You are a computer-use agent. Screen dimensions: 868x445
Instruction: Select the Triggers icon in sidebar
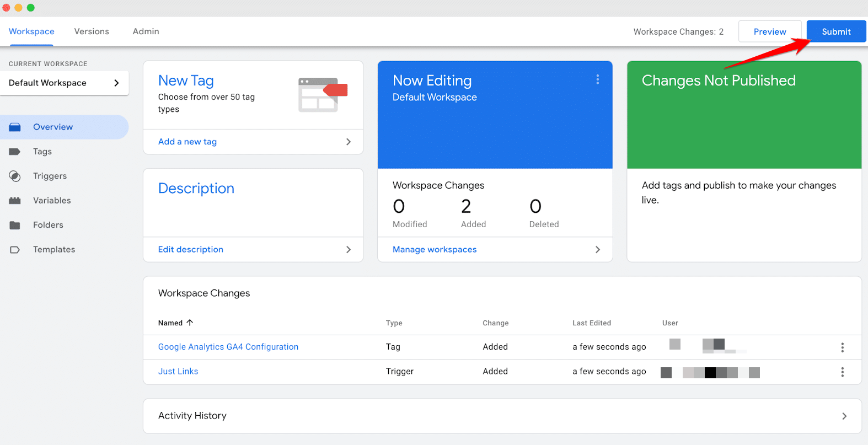pos(15,176)
